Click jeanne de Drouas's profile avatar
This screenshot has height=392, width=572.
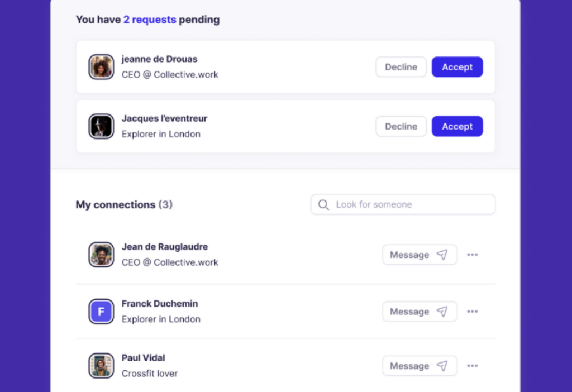[x=101, y=67]
